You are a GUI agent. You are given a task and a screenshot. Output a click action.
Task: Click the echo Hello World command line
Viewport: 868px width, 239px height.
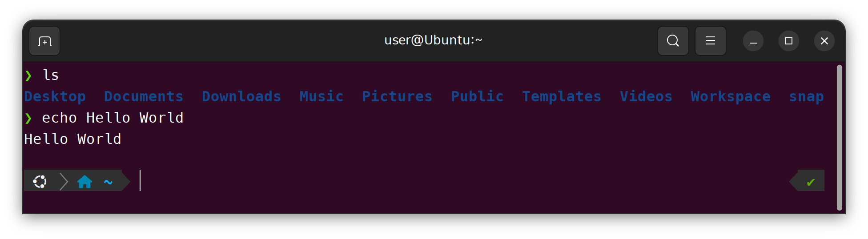click(113, 118)
